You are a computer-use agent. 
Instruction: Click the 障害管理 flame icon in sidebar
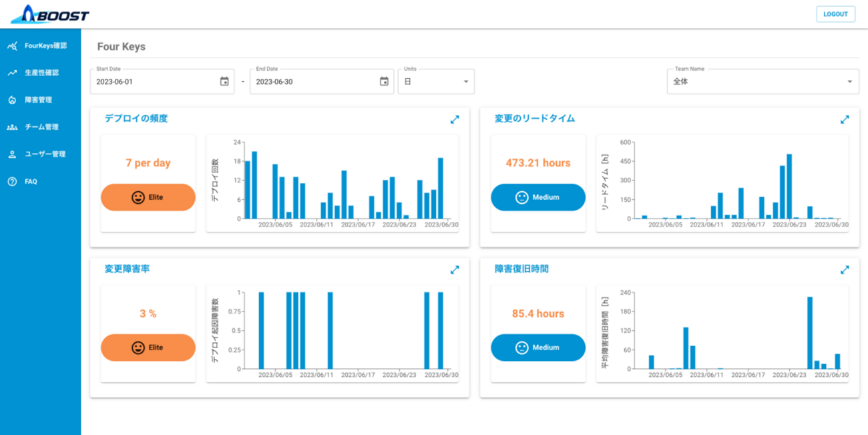pyautogui.click(x=12, y=100)
